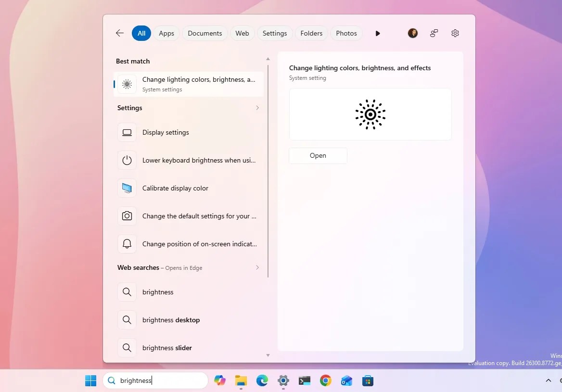562x392 pixels.
Task: Switch to the Folders filter tab
Action: coord(311,33)
